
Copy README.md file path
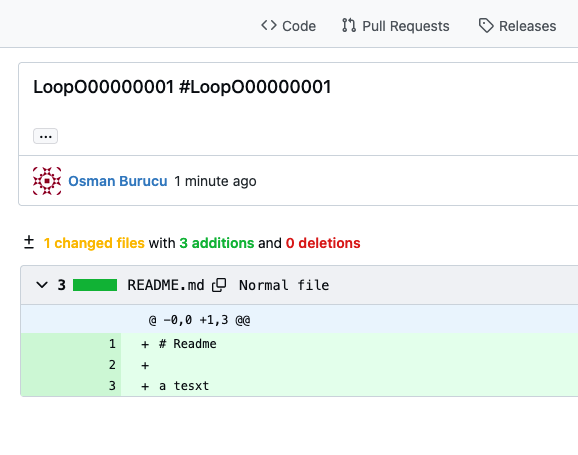tap(219, 285)
